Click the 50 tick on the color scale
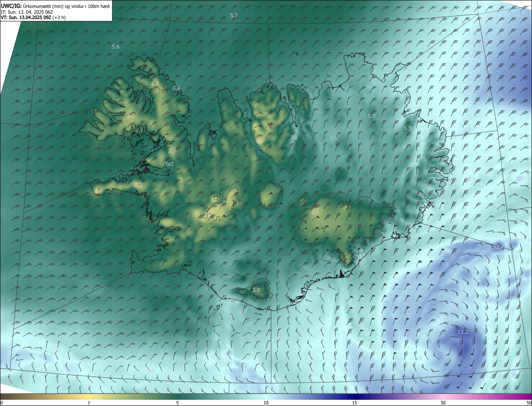The width and height of the screenshot is (532, 406). pos(529,403)
